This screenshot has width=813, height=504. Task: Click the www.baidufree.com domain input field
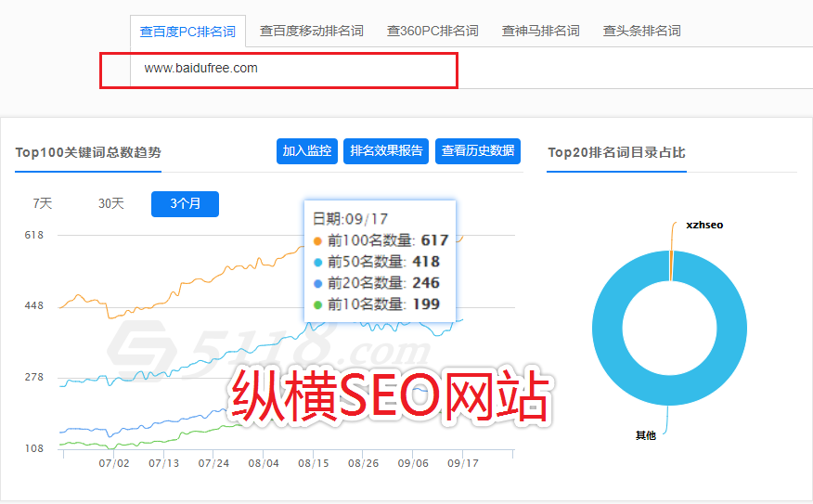tap(278, 69)
